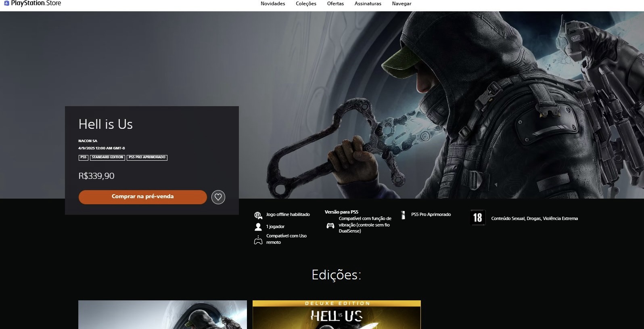Image resolution: width=644 pixels, height=329 pixels.
Task: Open the standard edition thumbnail
Action: (x=163, y=314)
